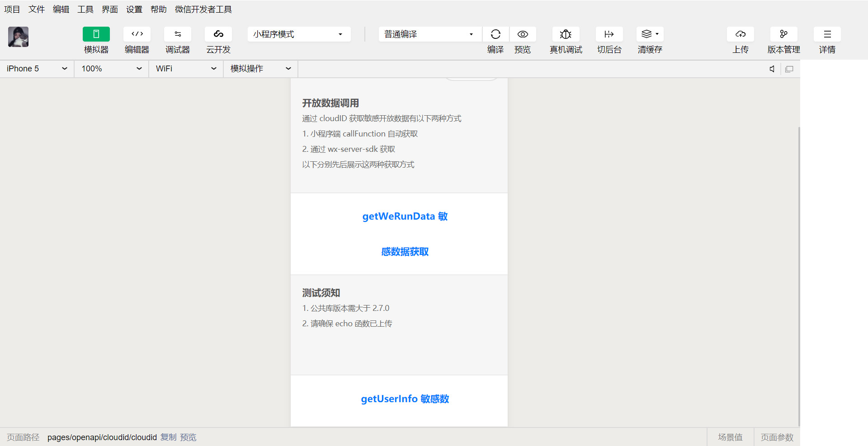Viewport: 868px width, 446px height.
Task: Click the 场景值 status bar entry
Action: point(730,437)
